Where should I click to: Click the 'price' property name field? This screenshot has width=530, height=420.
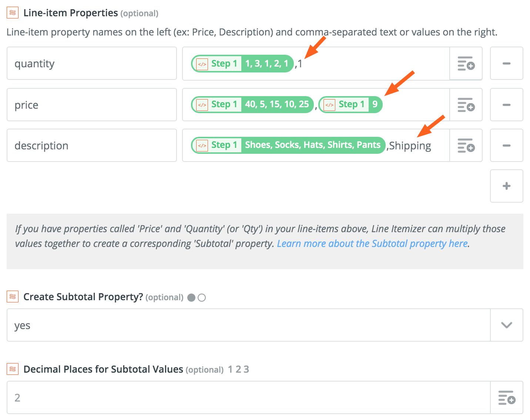[91, 105]
